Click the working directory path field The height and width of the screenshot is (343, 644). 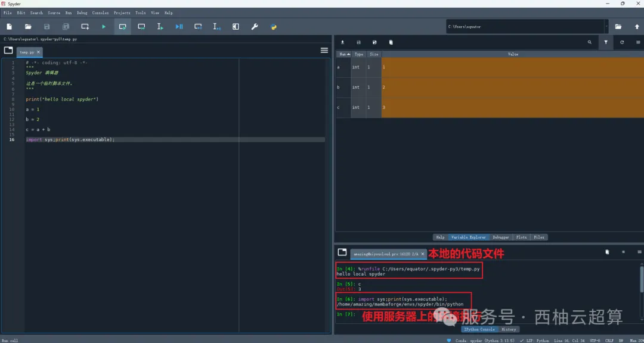click(525, 27)
